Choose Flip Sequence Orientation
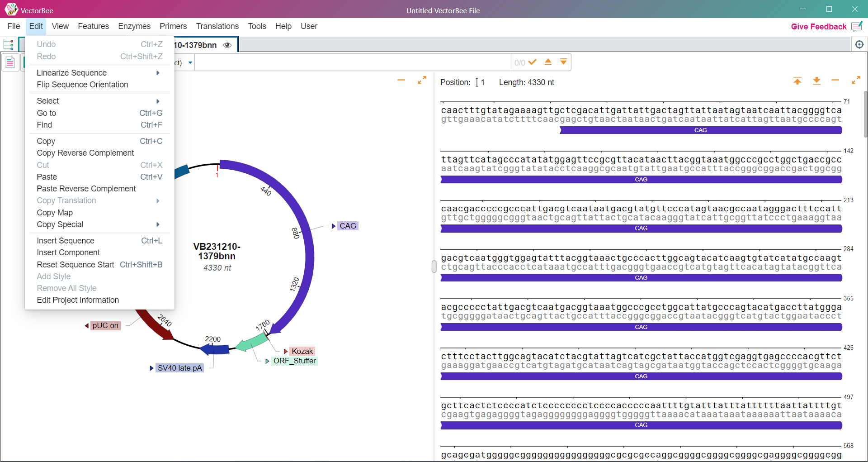 point(82,85)
